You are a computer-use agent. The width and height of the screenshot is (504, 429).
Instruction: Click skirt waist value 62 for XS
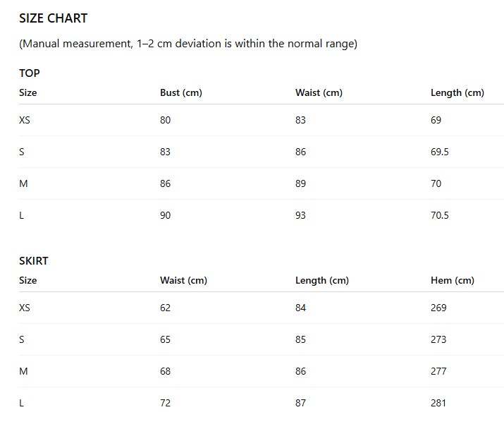[x=165, y=308]
